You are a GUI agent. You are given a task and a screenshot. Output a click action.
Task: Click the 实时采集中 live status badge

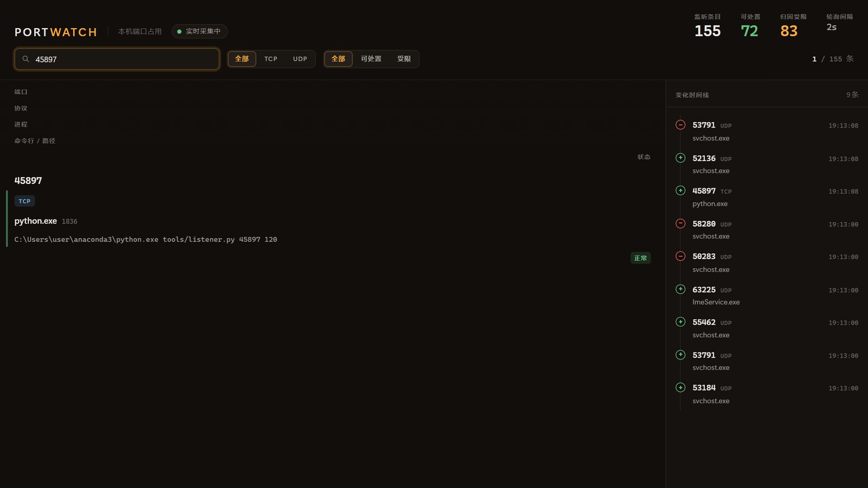pos(199,31)
